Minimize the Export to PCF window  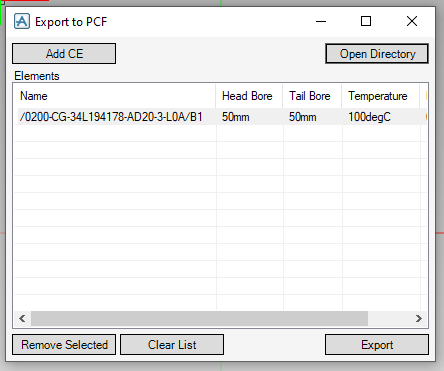click(x=321, y=21)
